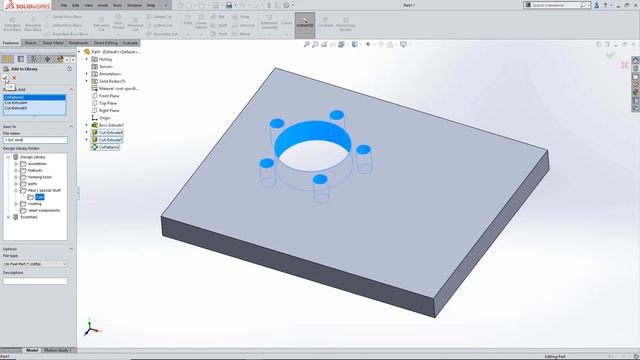Screen dimensions: 640x360
Task: Expand Boss-Extrude1 in feature tree
Action: click(x=87, y=125)
